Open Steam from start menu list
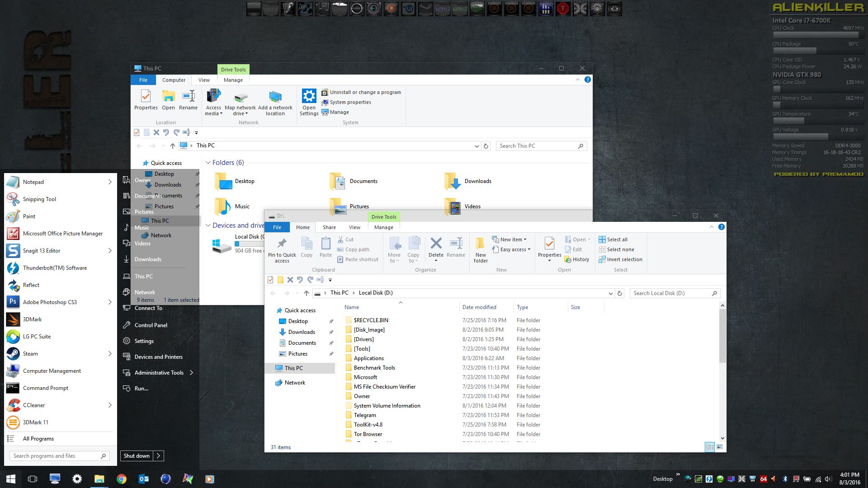The height and width of the screenshot is (488, 868). pos(60,354)
